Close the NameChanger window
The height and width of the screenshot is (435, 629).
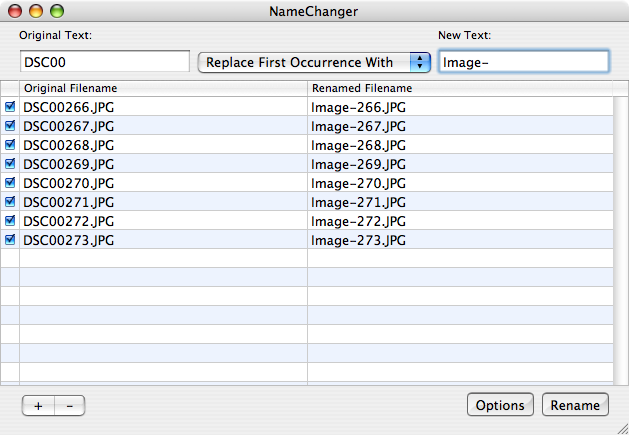[15, 11]
